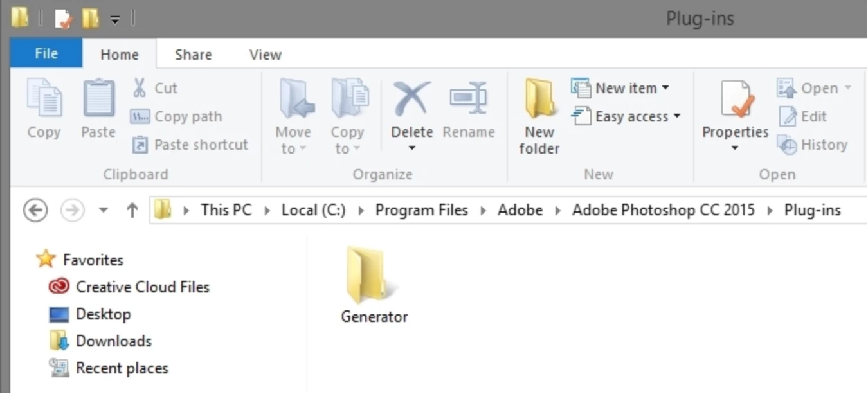Click History in the Open group
This screenshot has height=401, width=868.
(813, 145)
